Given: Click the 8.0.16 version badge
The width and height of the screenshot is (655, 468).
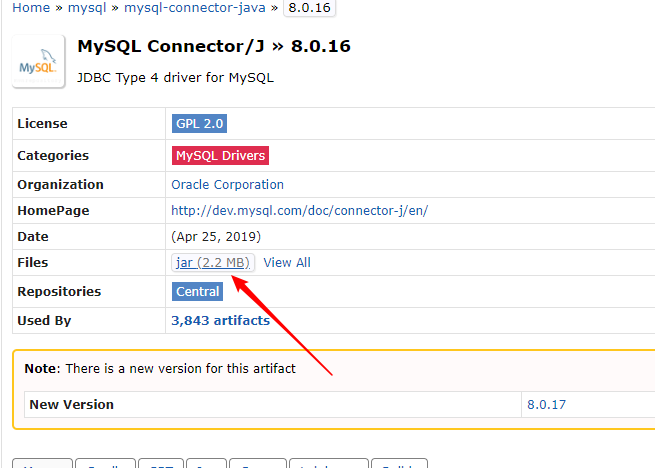Looking at the screenshot, I should tap(309, 8).
